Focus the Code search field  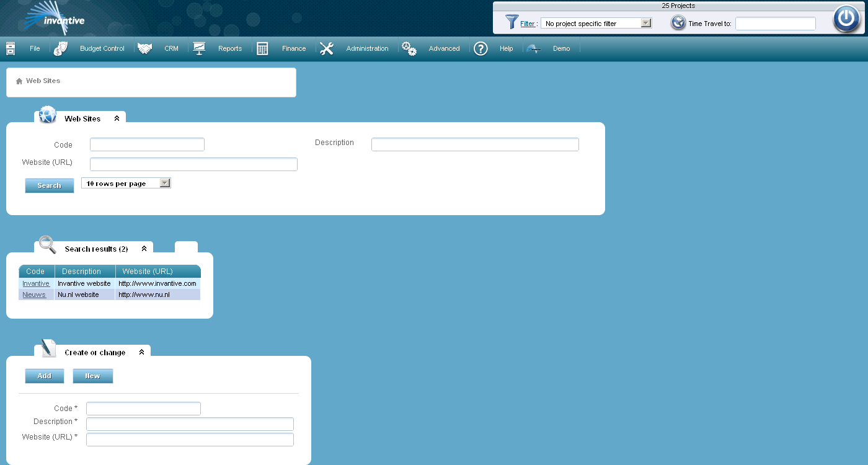tap(147, 144)
